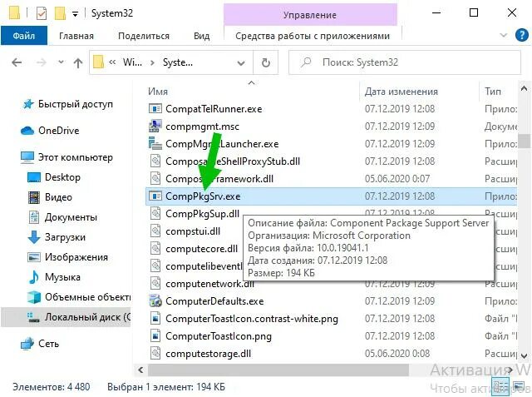Sort by Имя column header
532x397 pixels.
(158, 92)
